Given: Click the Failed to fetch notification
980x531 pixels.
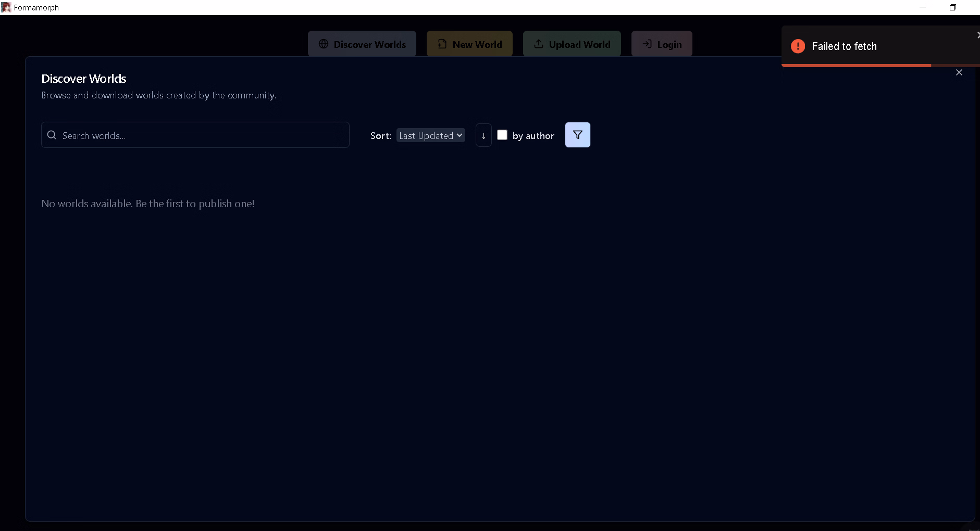Looking at the screenshot, I should tap(880, 46).
